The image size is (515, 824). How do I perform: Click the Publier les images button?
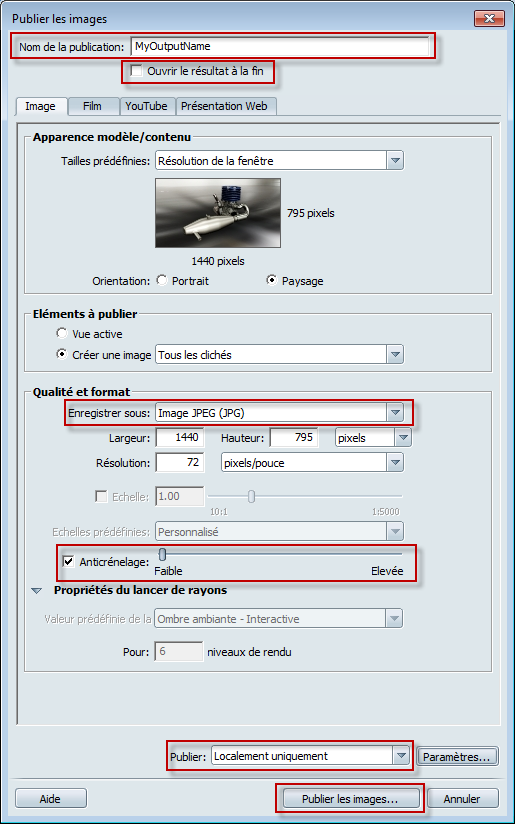click(350, 799)
